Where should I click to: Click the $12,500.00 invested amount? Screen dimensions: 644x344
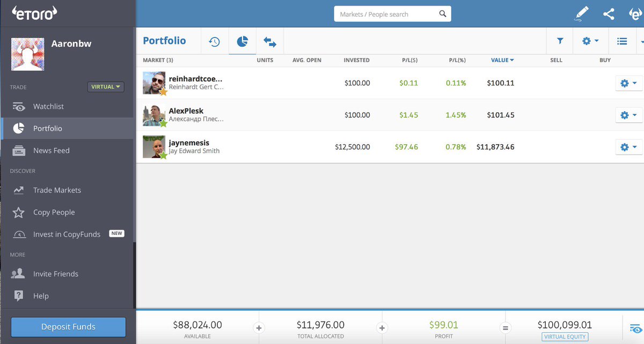pyautogui.click(x=353, y=147)
